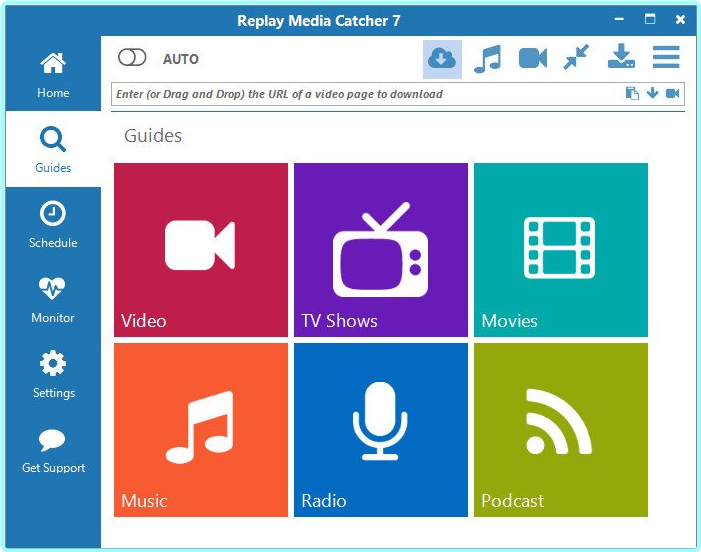Click the cloud download icon in toolbar
The image size is (701, 552).
[442, 59]
